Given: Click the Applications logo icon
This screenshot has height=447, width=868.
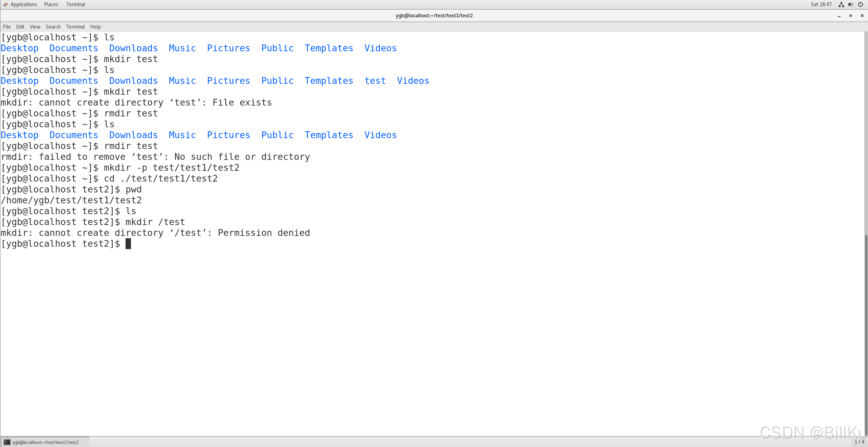Looking at the screenshot, I should (5, 4).
